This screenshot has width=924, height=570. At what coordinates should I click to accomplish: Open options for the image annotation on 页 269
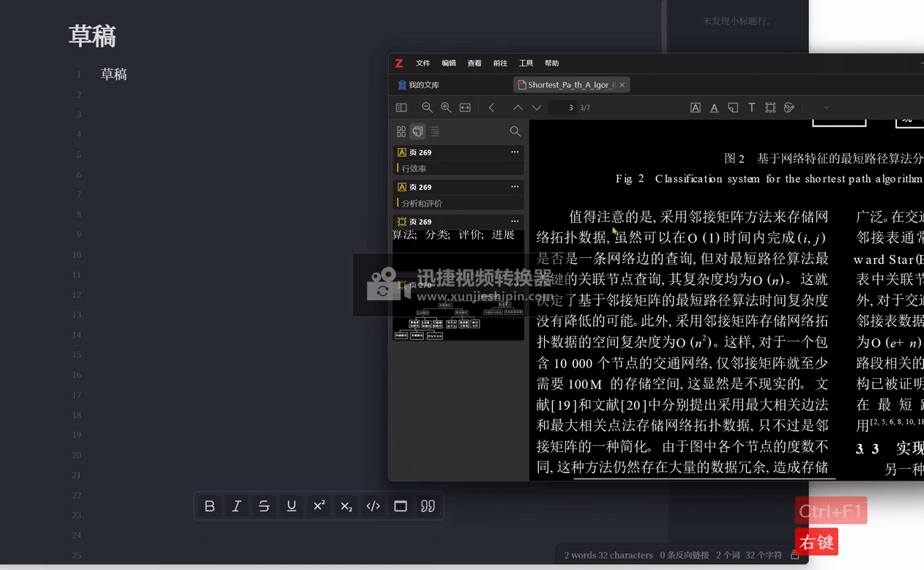(x=515, y=221)
